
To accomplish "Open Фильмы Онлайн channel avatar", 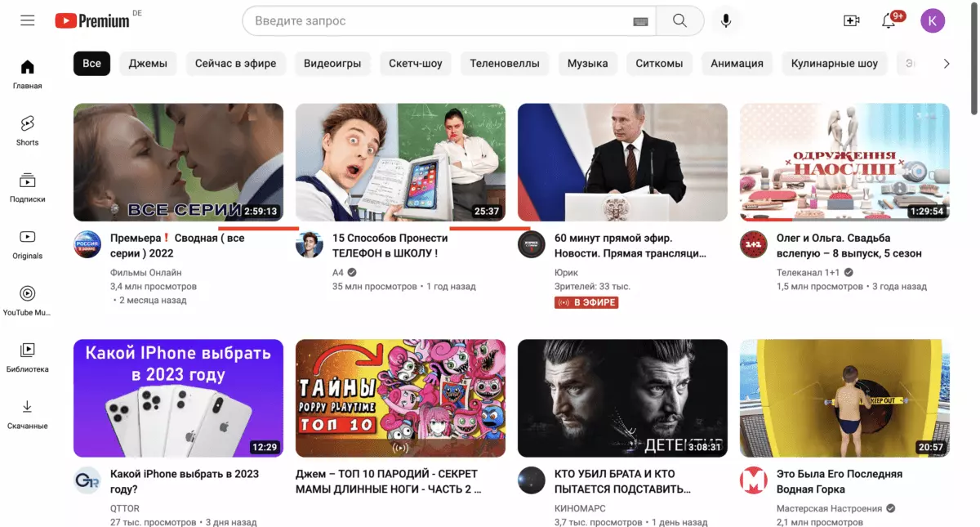I will (x=87, y=245).
